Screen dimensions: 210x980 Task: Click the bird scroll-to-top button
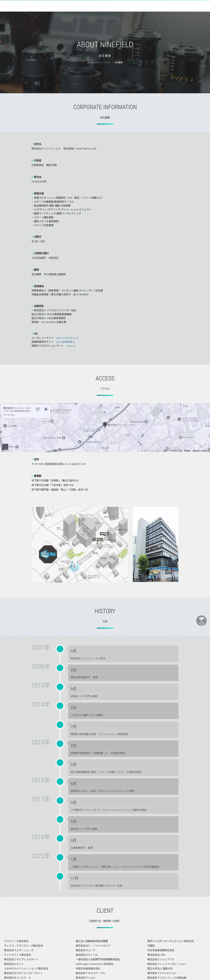coord(201,621)
